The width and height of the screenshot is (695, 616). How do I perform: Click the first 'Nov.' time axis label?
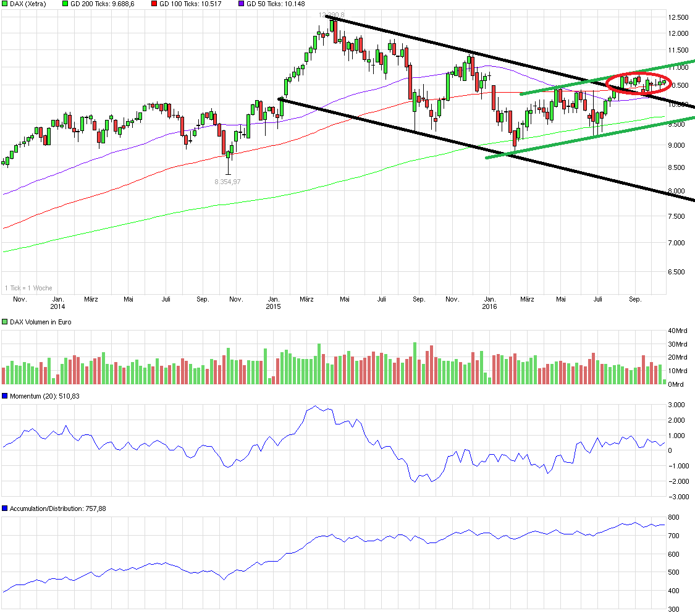click(20, 299)
